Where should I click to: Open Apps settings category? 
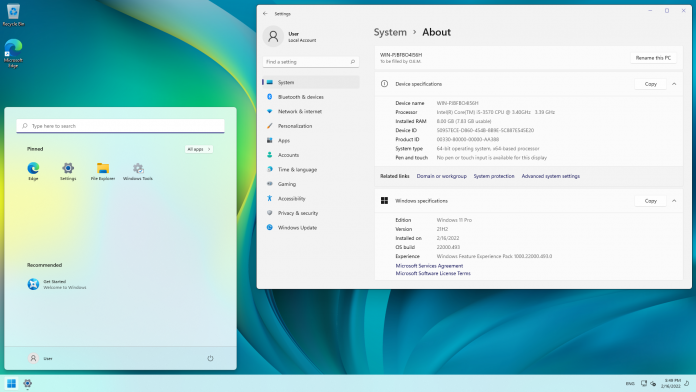310,140
